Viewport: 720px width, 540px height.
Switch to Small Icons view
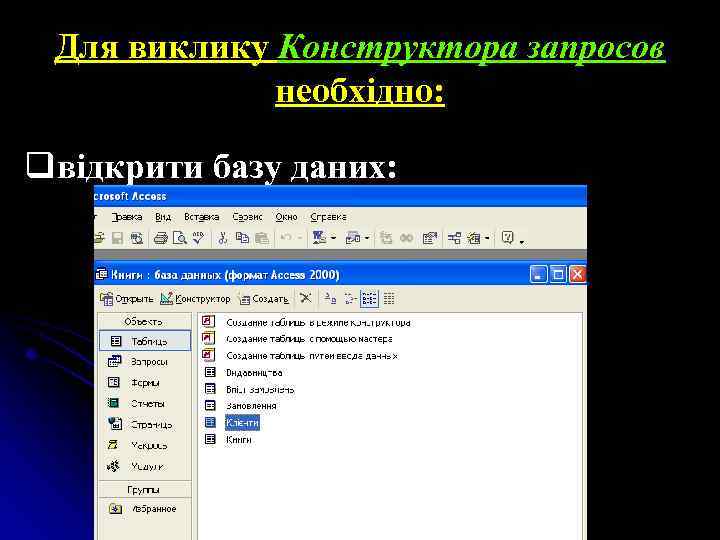350,299
